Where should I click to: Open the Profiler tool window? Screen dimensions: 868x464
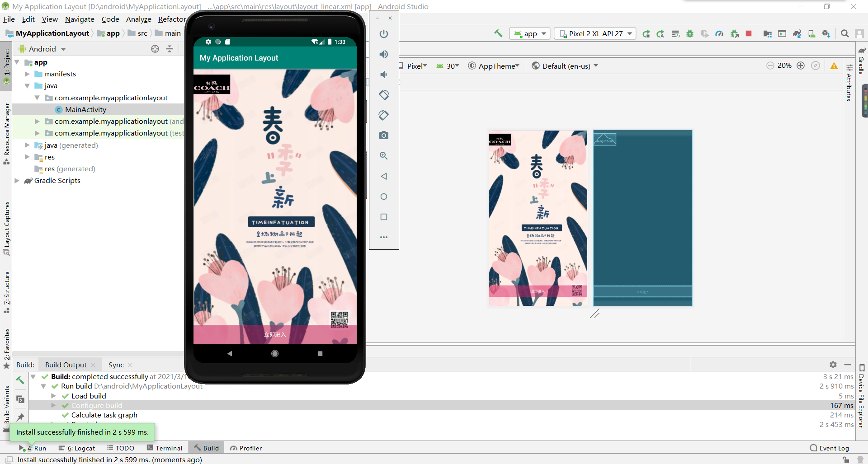(246, 448)
